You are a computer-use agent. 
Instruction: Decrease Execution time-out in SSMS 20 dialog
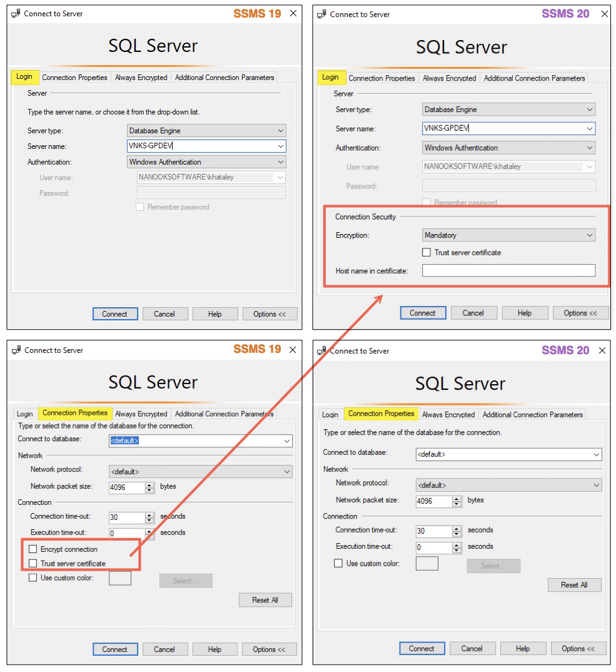457,550
